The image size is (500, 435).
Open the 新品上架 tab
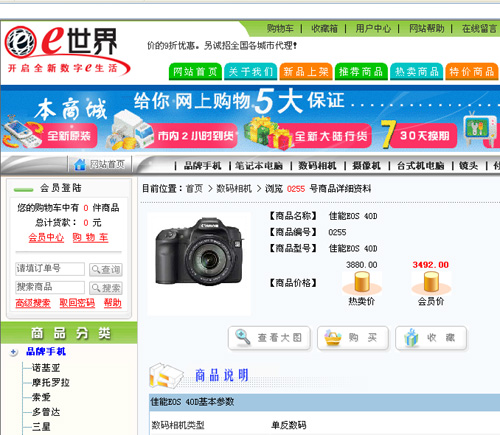[x=306, y=72]
